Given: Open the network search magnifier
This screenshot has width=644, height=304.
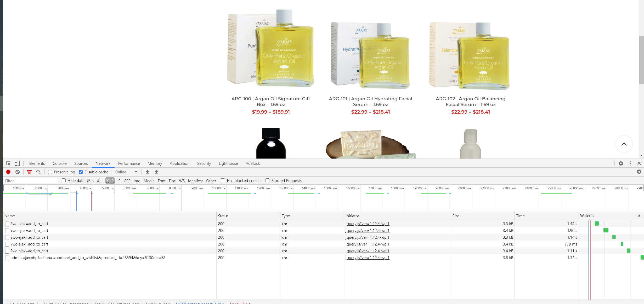Looking at the screenshot, I should pyautogui.click(x=38, y=172).
